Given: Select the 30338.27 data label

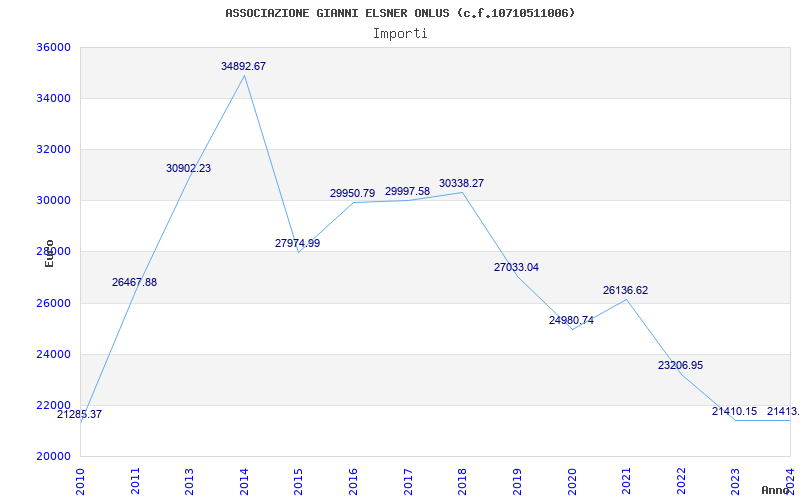Looking at the screenshot, I should click(461, 183).
